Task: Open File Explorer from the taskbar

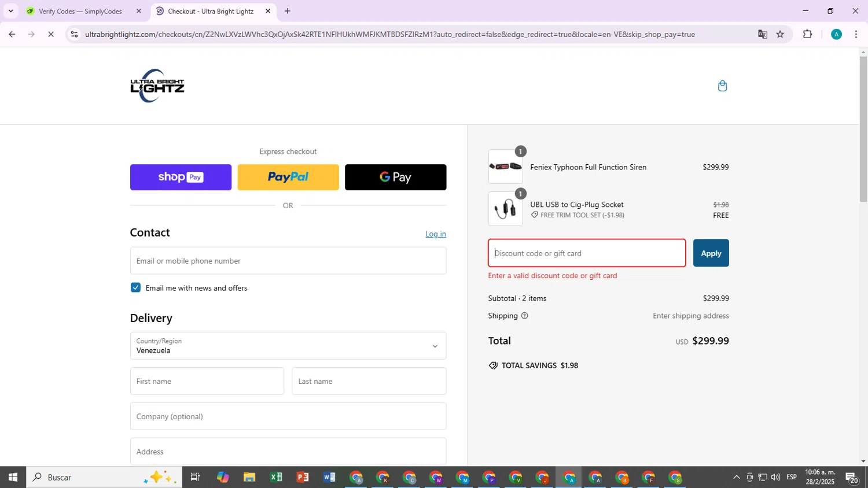Action: click(249, 478)
